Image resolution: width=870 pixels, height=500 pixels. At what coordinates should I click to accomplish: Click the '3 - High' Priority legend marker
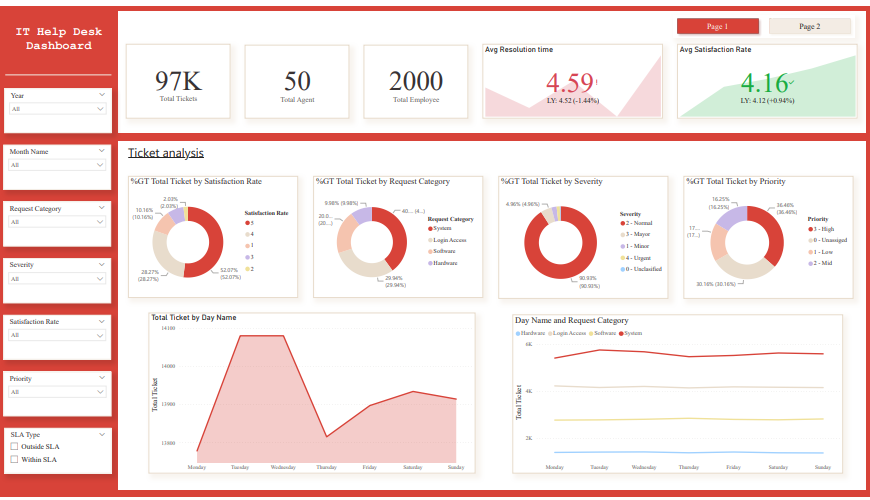pos(810,229)
